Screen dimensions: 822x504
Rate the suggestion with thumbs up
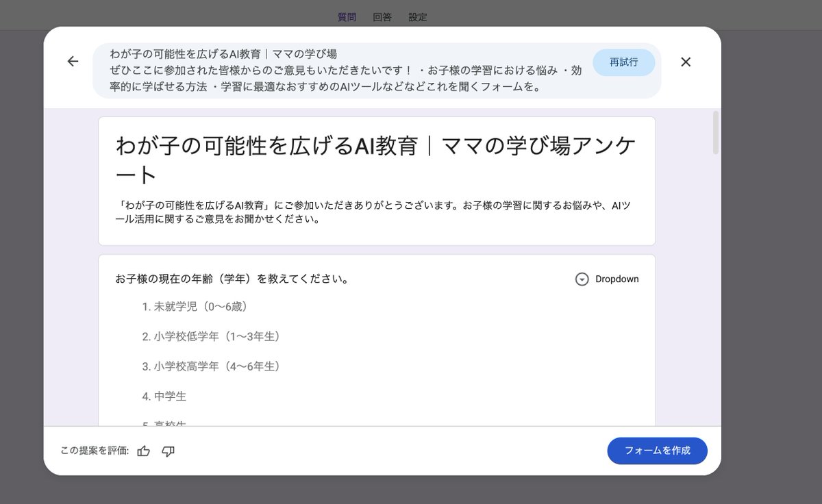144,451
